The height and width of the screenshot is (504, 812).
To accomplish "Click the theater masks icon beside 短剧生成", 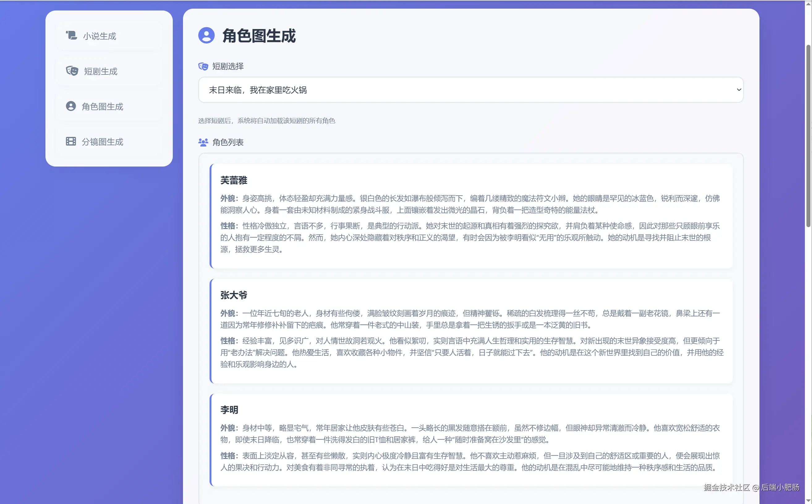I will coord(72,71).
